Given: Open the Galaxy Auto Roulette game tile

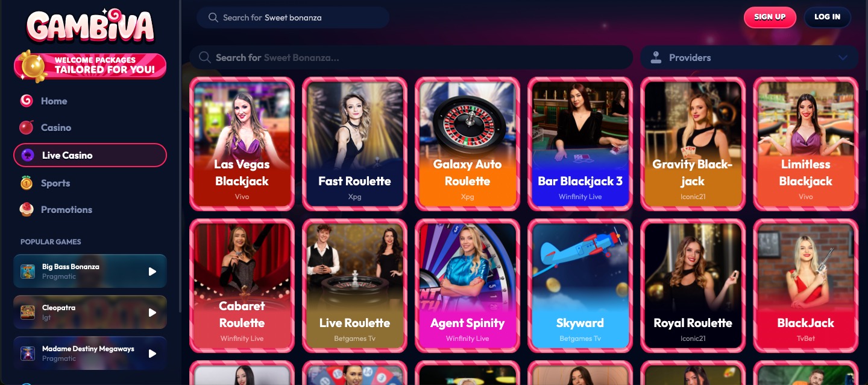Looking at the screenshot, I should coord(467,144).
